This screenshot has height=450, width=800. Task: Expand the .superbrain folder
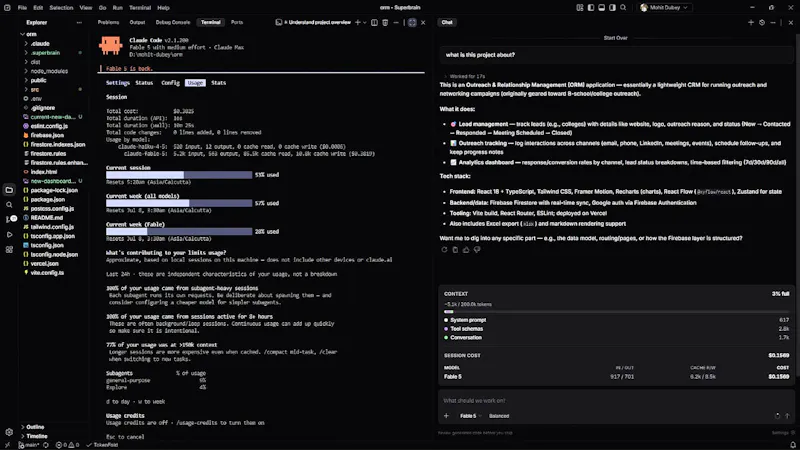coord(45,53)
